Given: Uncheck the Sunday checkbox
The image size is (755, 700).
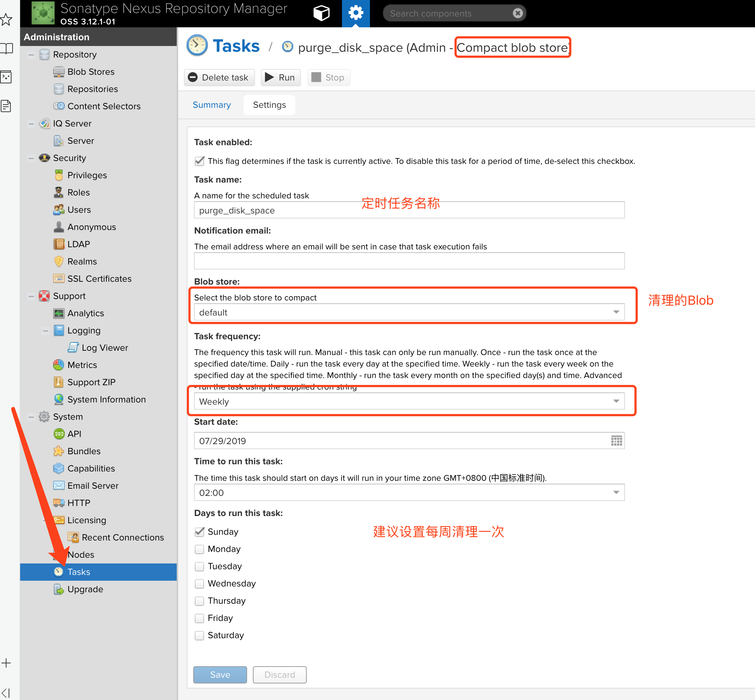Looking at the screenshot, I should pyautogui.click(x=200, y=532).
